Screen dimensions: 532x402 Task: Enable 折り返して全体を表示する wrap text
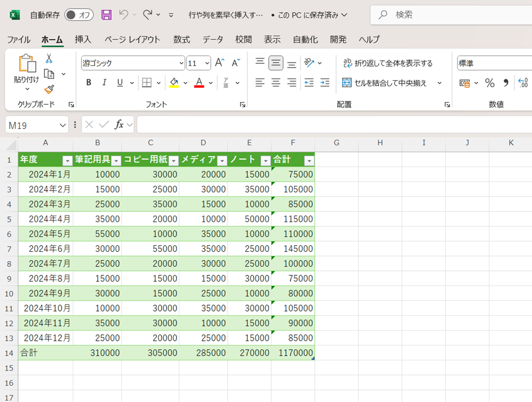coord(388,63)
